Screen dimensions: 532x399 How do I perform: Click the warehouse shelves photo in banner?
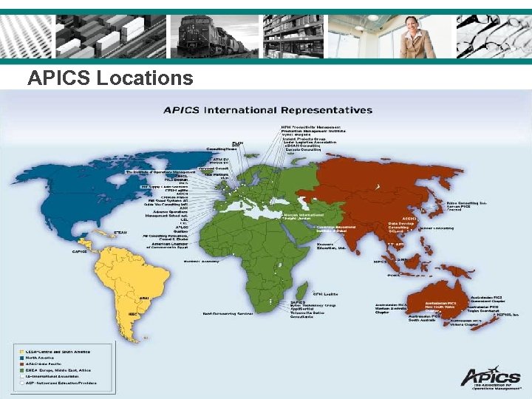[293, 37]
